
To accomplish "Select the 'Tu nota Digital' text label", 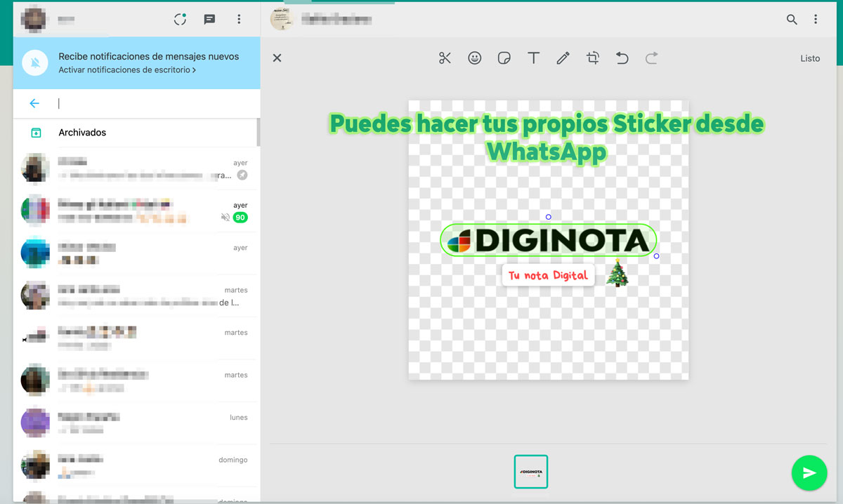I will click(x=548, y=275).
